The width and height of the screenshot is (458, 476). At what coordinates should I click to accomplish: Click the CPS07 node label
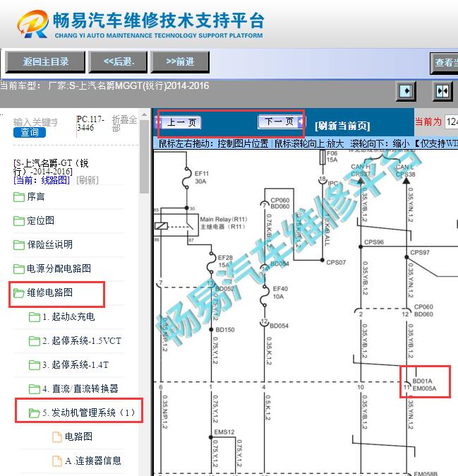click(336, 263)
